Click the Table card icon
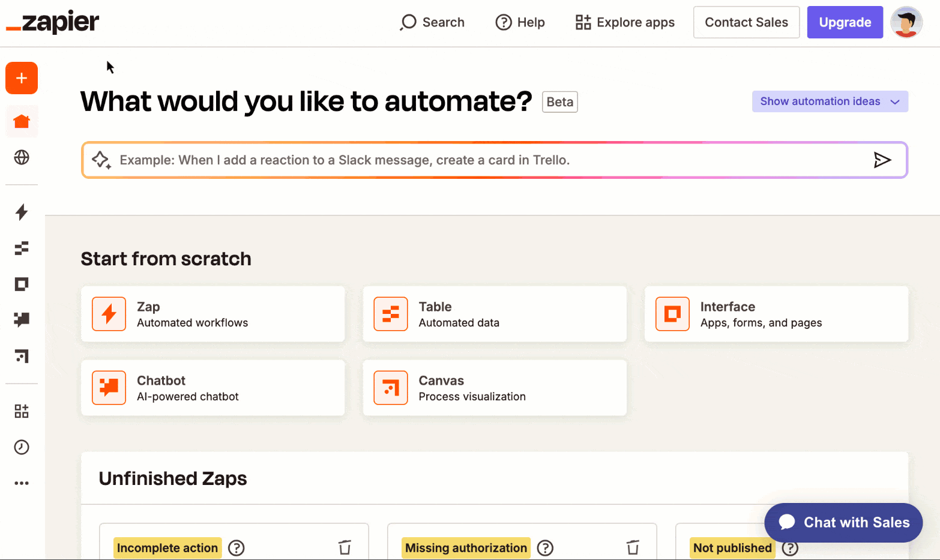Viewport: 940px width, 560px height. (x=391, y=314)
